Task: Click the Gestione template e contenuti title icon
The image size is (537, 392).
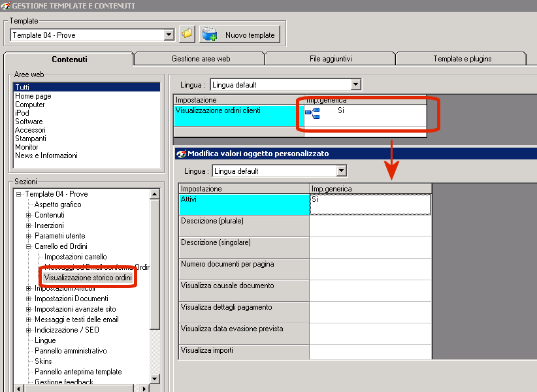Action: click(5, 5)
